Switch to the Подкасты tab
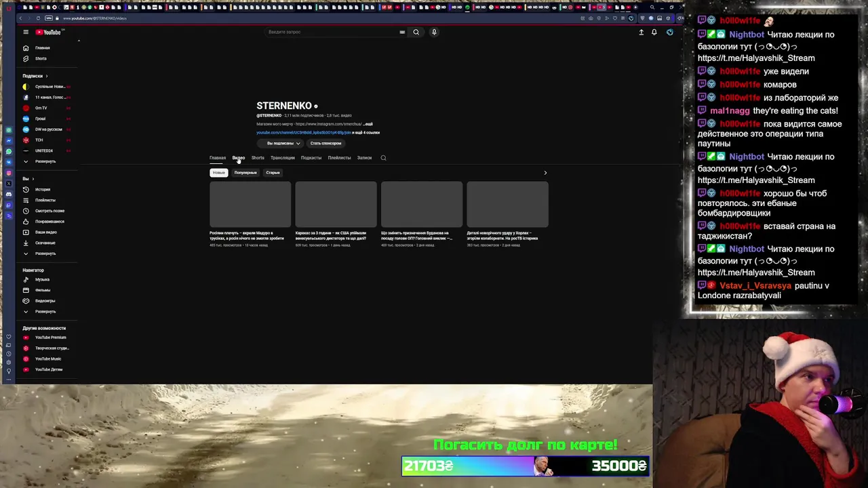868x488 pixels. click(311, 158)
